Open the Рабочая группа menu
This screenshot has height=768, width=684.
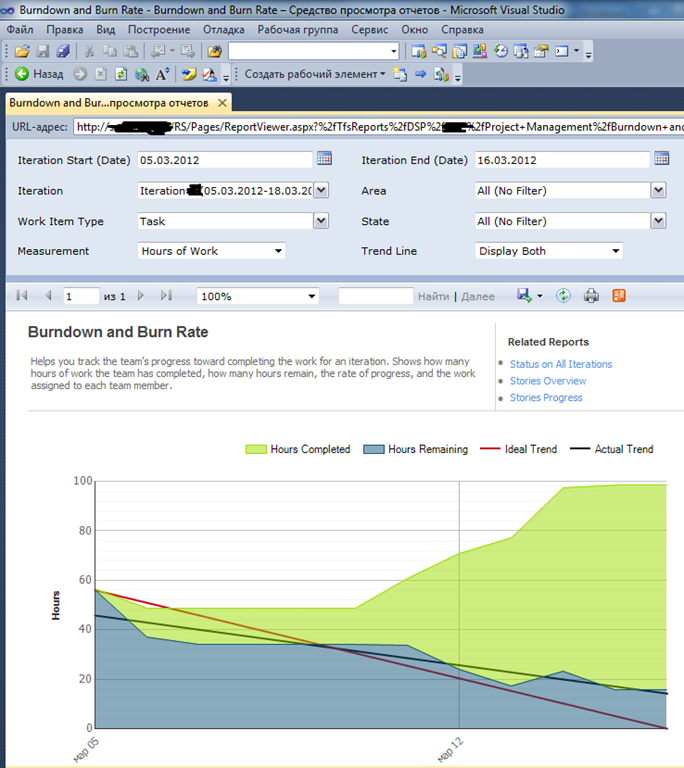[x=297, y=29]
